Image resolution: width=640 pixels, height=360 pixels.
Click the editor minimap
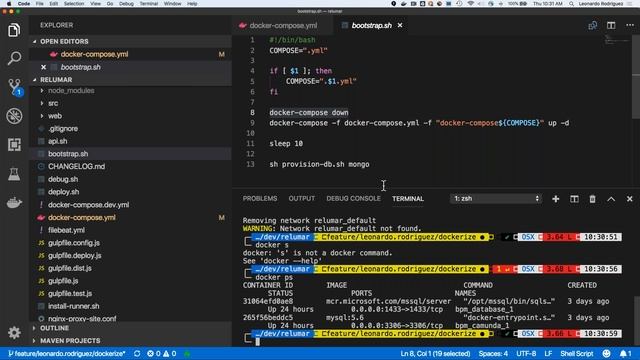[x=617, y=40]
